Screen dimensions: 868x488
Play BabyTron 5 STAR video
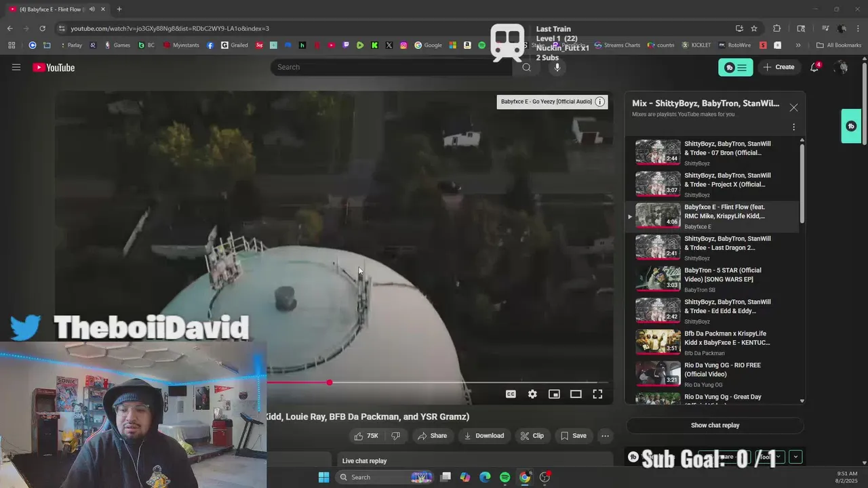712,279
